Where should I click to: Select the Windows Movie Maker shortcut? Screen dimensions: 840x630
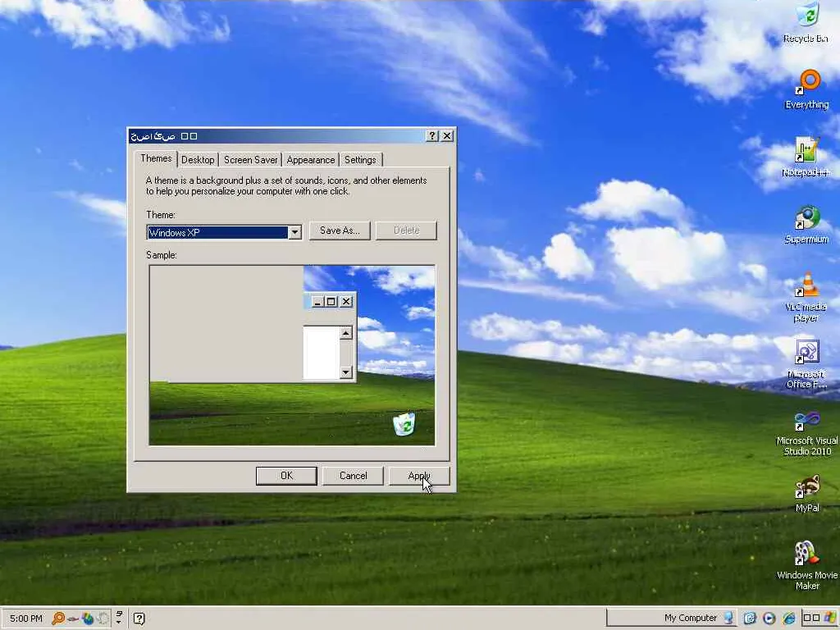click(x=807, y=565)
